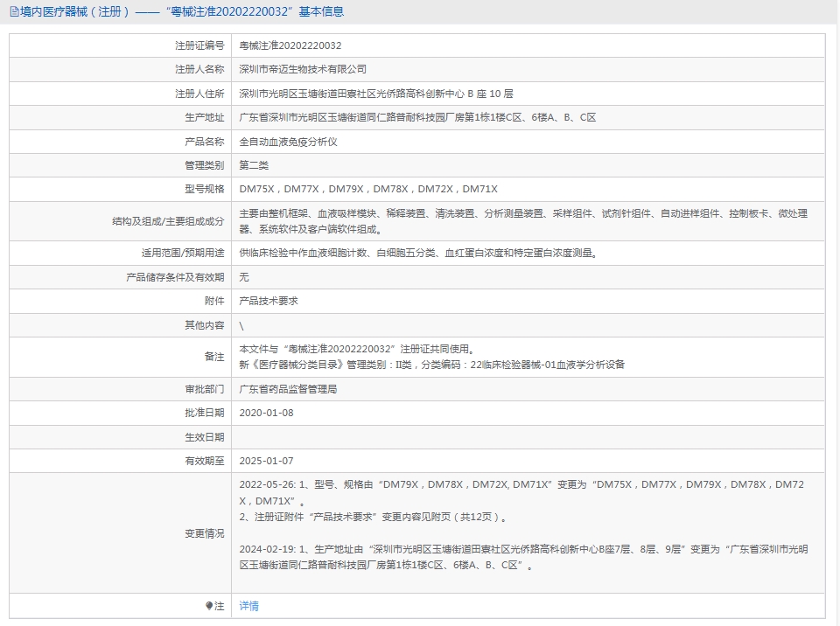
Task: Select the production address value starting 广东省深圳市
Action: (417, 117)
